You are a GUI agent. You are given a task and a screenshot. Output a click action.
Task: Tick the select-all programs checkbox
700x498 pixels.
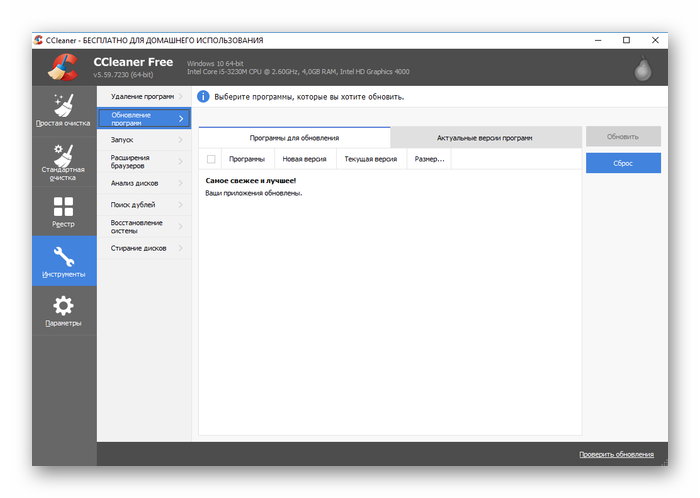[211, 159]
